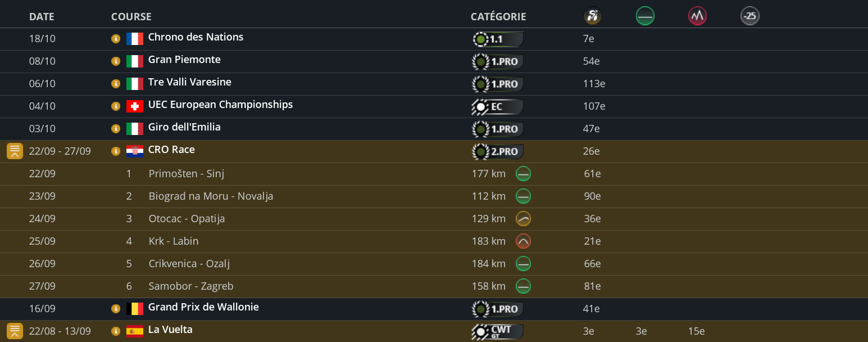Open the Tre Valli Varesine race
Screen dimensions: 868x342
click(x=189, y=82)
